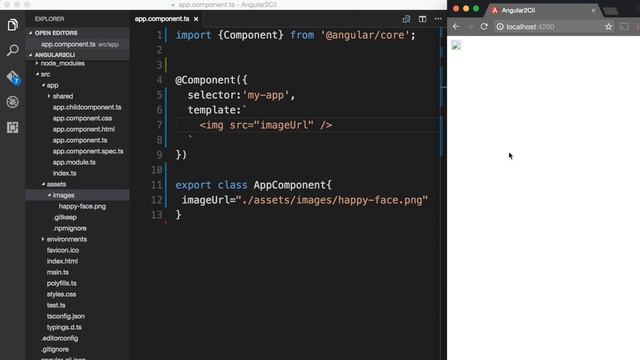Click the open changes icon in the editor toolbar

pyautogui.click(x=407, y=19)
